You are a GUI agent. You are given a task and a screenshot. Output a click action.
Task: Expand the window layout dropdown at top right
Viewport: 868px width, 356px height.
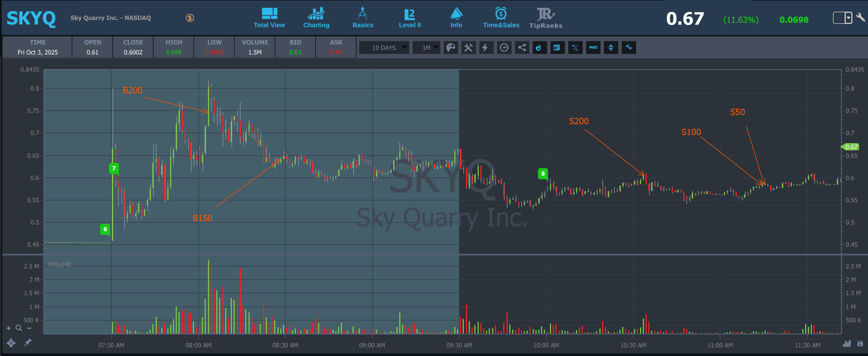848,18
